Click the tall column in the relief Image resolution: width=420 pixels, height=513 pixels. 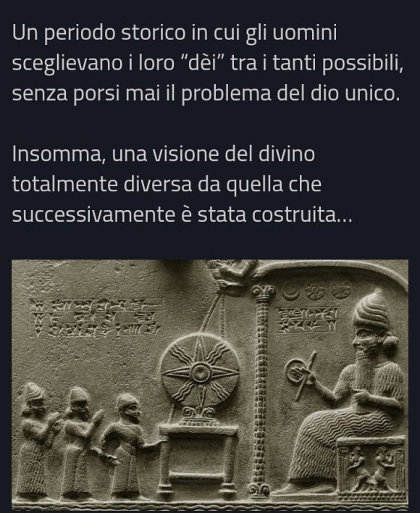click(262, 389)
